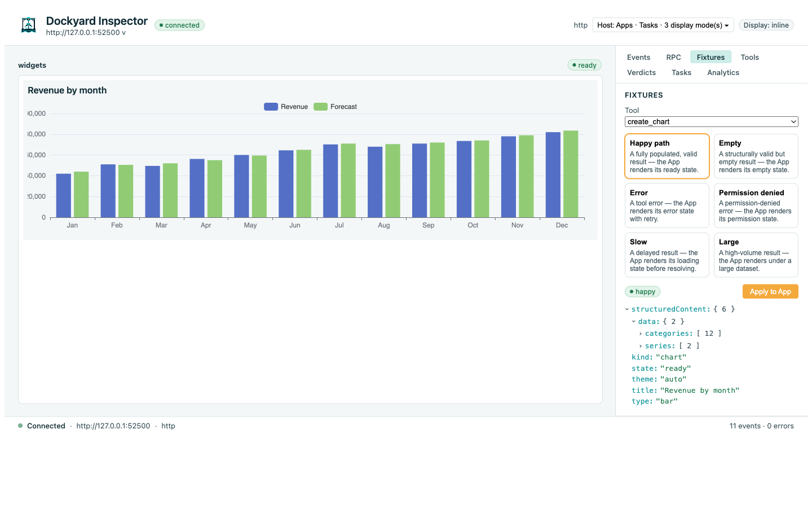Toggle the Revenue legend swatch
This screenshot has width=812, height=508.
point(271,107)
